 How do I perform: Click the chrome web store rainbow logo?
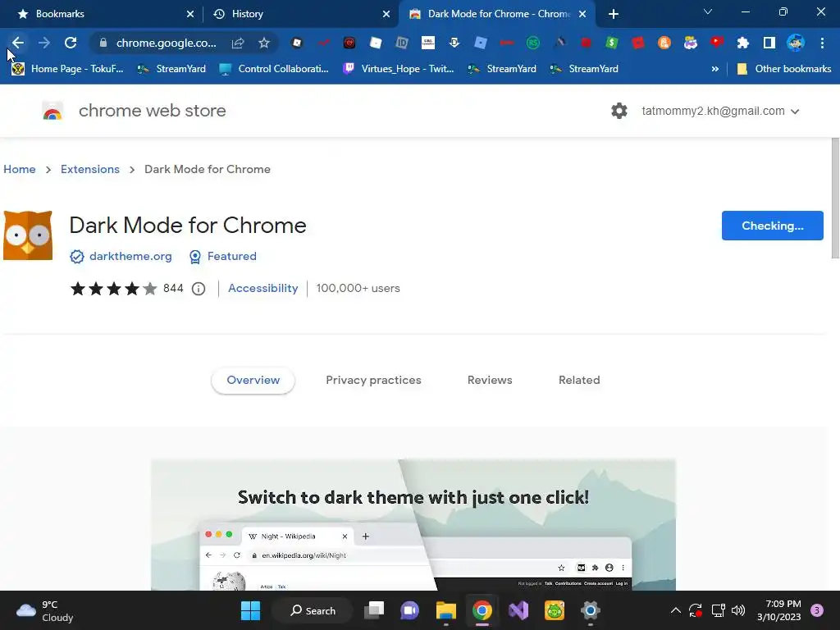(x=52, y=111)
